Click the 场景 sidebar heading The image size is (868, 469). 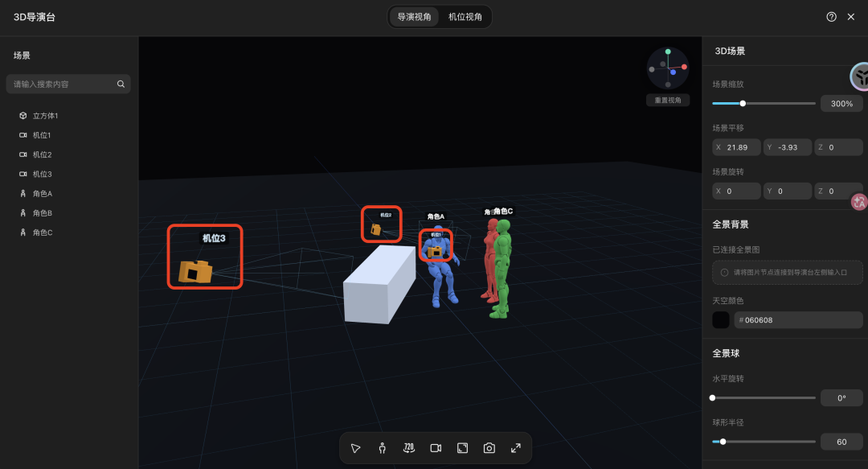pos(22,56)
